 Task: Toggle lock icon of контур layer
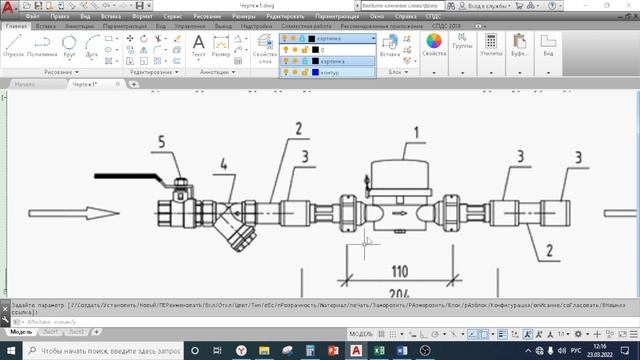click(x=304, y=72)
